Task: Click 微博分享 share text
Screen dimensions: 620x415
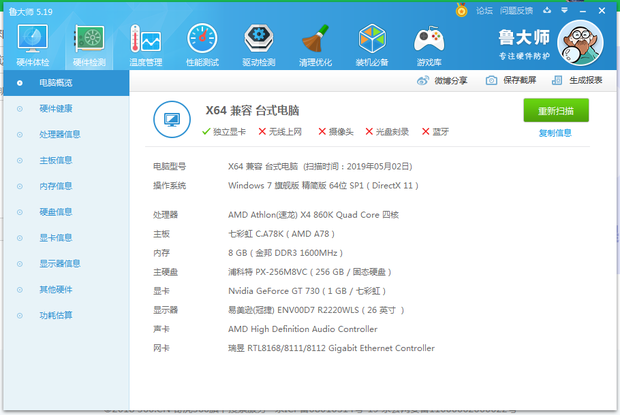Action: [x=451, y=81]
